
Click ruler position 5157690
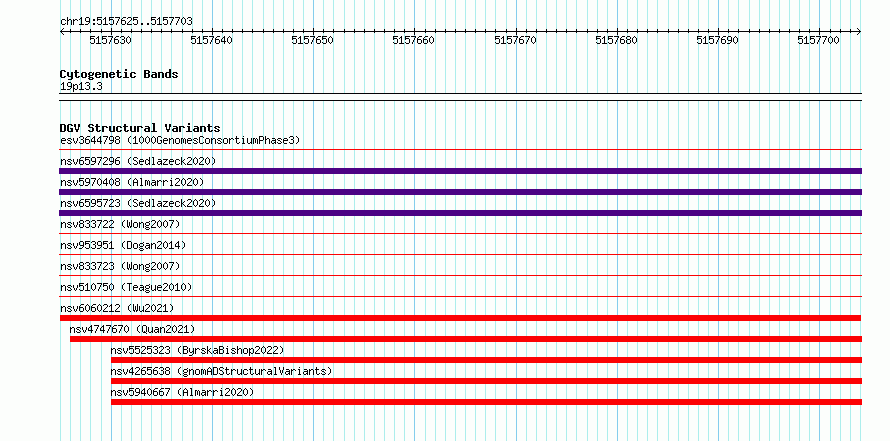click(x=717, y=40)
